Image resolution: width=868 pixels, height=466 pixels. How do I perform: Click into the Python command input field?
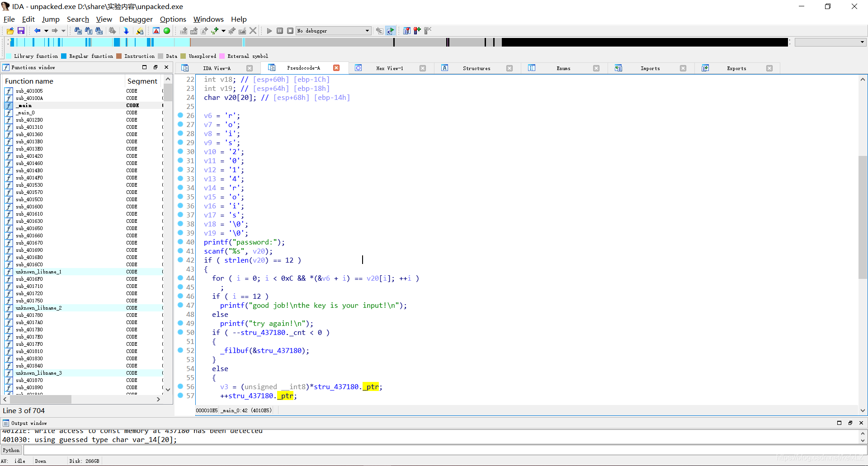pos(444,450)
